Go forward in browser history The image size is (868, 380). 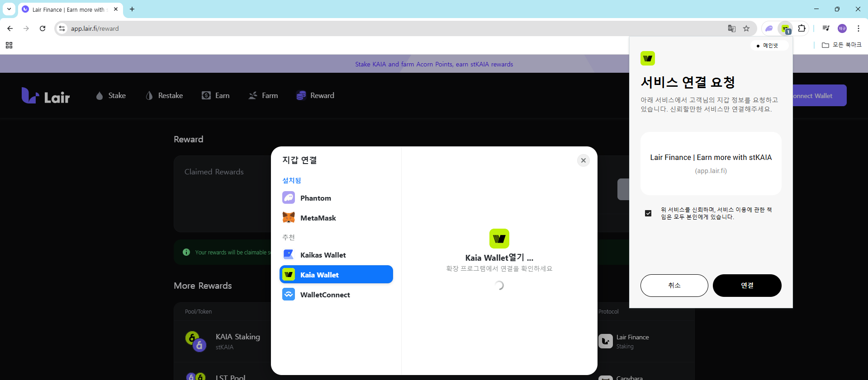pyautogui.click(x=26, y=28)
